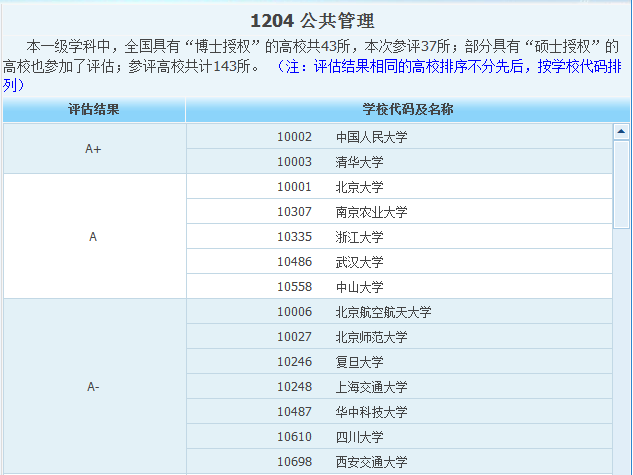
Task: Select row 10335 浙江大学
Action: (x=399, y=237)
